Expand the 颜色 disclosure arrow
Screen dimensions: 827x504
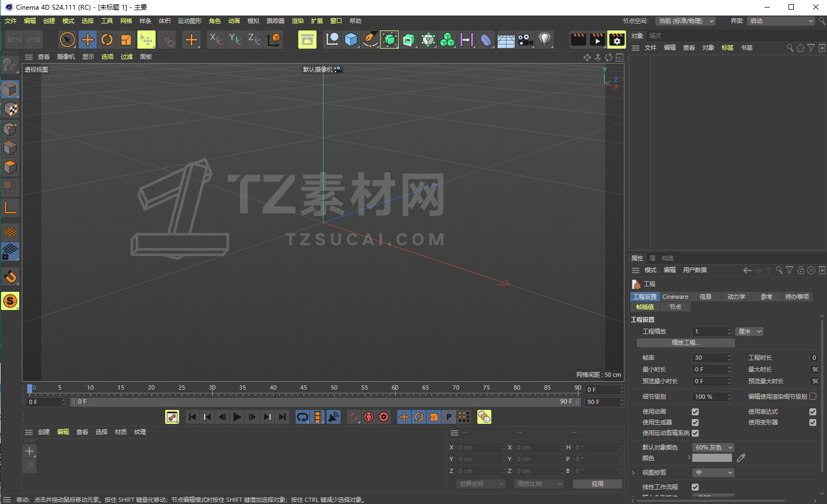click(x=689, y=458)
